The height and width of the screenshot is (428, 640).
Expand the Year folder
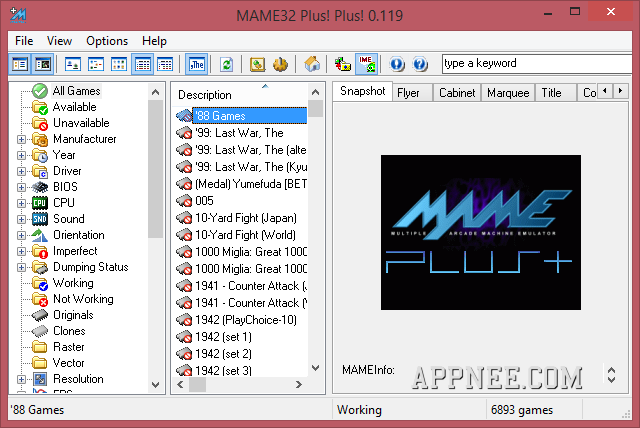(x=21, y=155)
